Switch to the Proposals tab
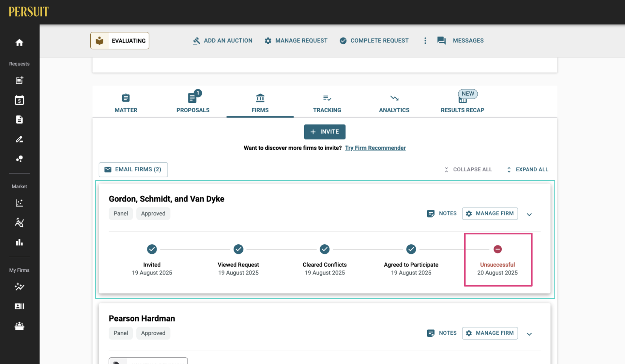Viewport: 625px width, 364px height. 193,102
